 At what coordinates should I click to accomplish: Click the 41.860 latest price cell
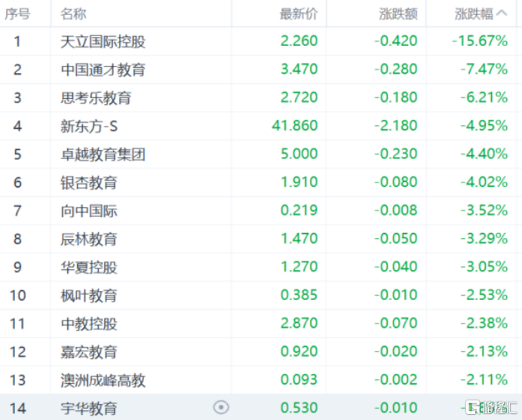[294, 126]
